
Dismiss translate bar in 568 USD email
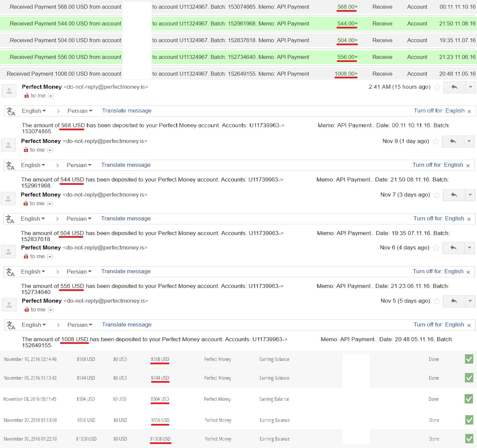469,111
